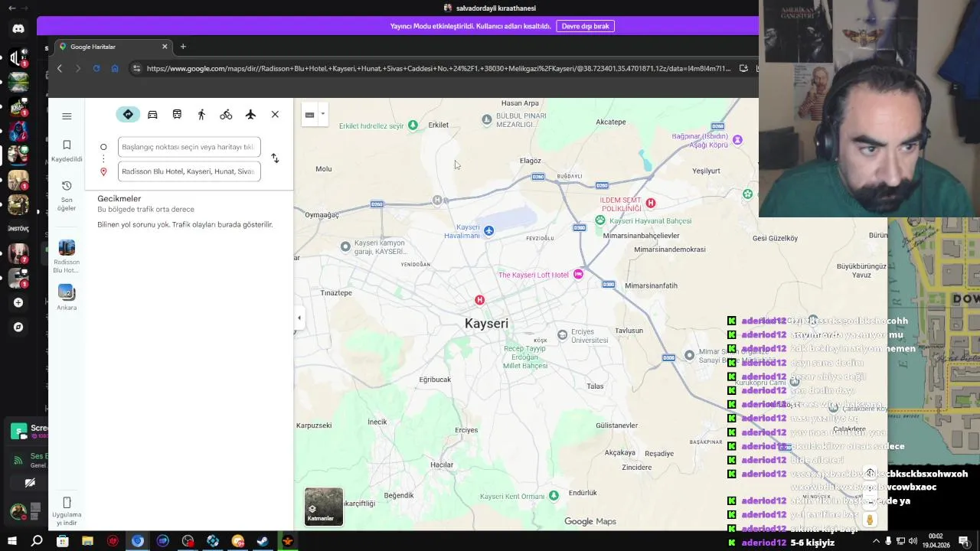
Task: Choose public transit mode icon
Action: pyautogui.click(x=177, y=114)
